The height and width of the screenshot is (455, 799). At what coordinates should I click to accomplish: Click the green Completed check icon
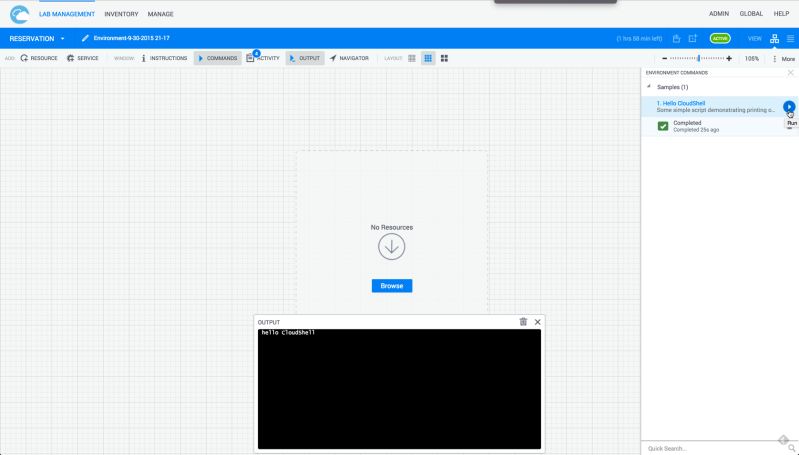click(x=663, y=126)
